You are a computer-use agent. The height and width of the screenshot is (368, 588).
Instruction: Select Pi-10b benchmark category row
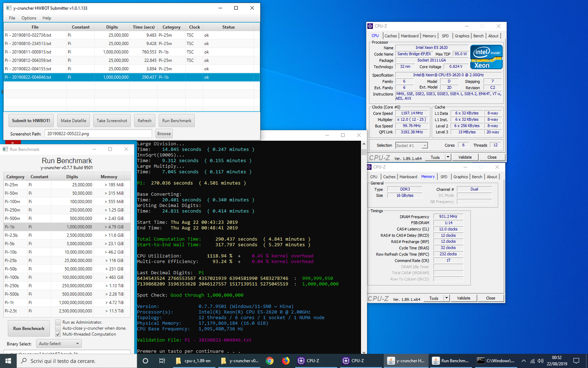point(67,252)
